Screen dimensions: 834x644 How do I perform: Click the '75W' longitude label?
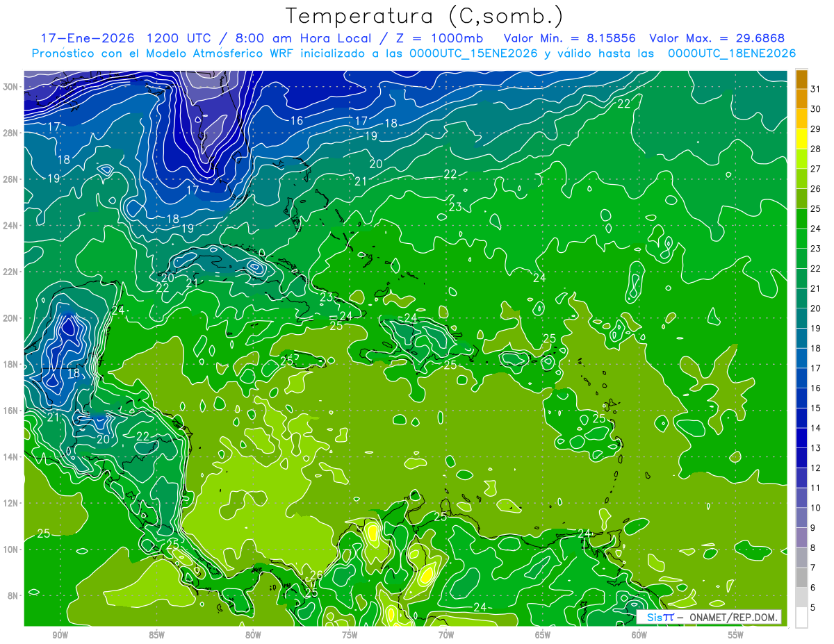pyautogui.click(x=350, y=635)
